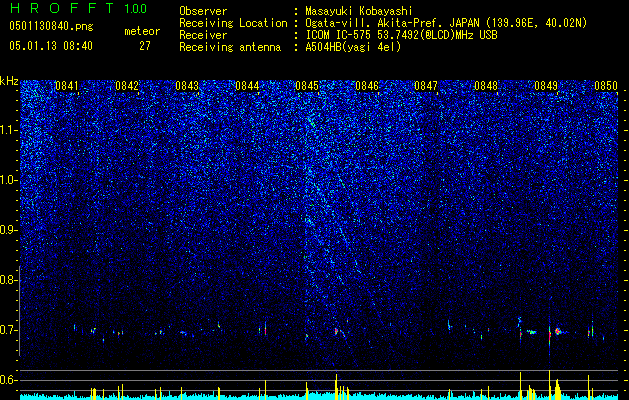
Task: Select filename 0501130840.png
Action: 51,27
